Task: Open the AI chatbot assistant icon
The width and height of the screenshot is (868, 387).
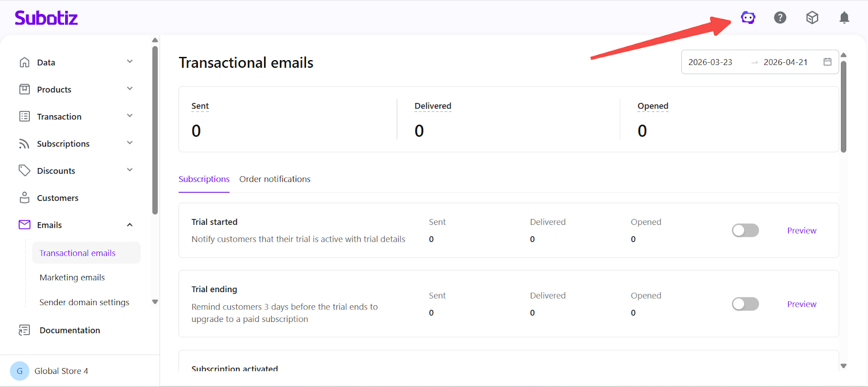Action: 748,18
